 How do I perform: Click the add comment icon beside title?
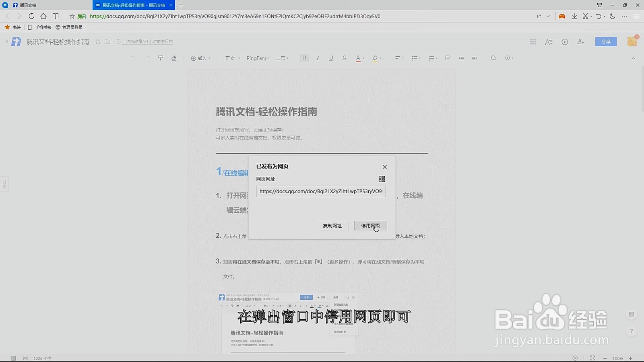pyautogui.click(x=446, y=106)
